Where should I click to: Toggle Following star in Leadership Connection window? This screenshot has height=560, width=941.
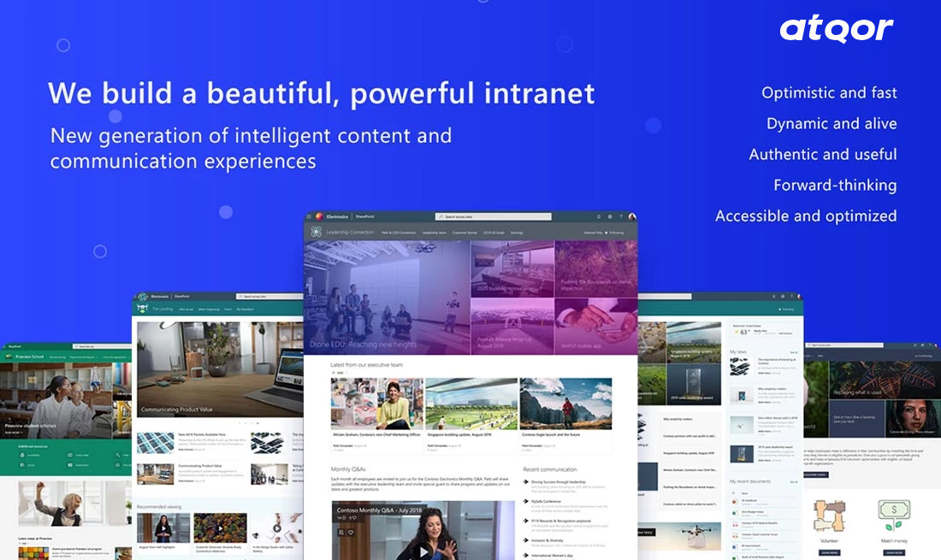[607, 233]
